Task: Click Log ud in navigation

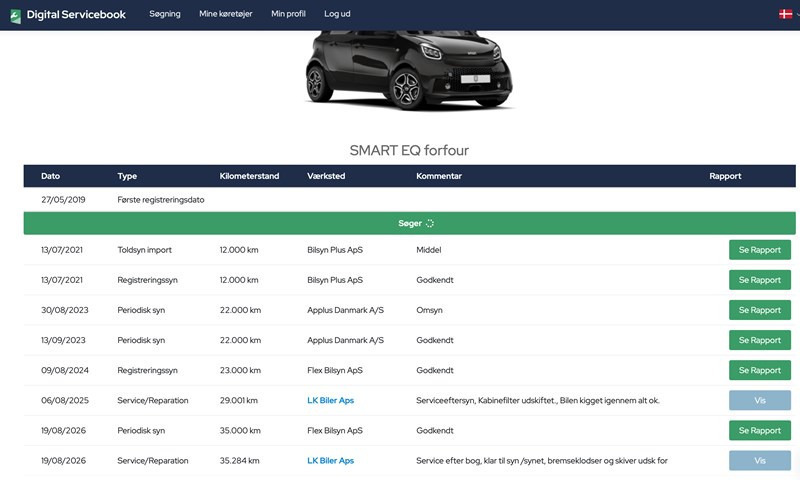Action: [x=337, y=14]
